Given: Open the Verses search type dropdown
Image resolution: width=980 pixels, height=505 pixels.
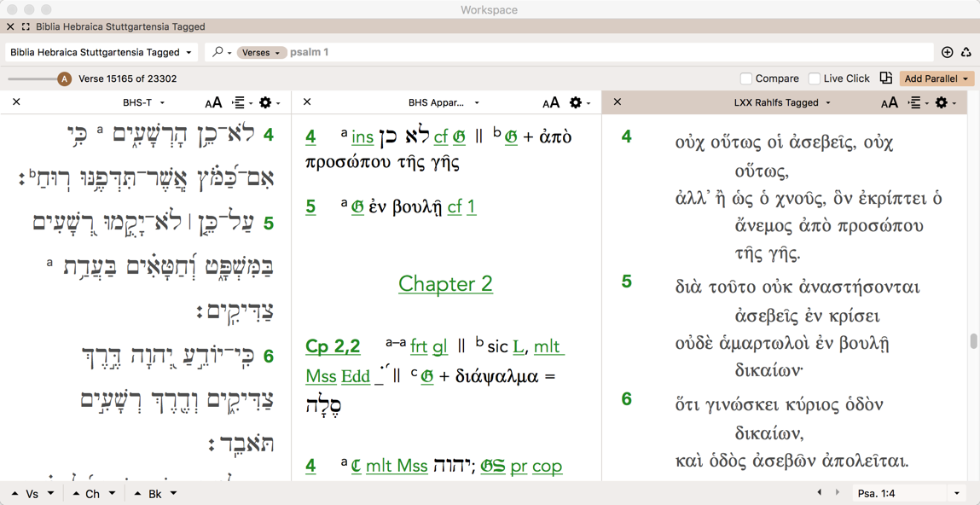Looking at the screenshot, I should click(x=262, y=53).
